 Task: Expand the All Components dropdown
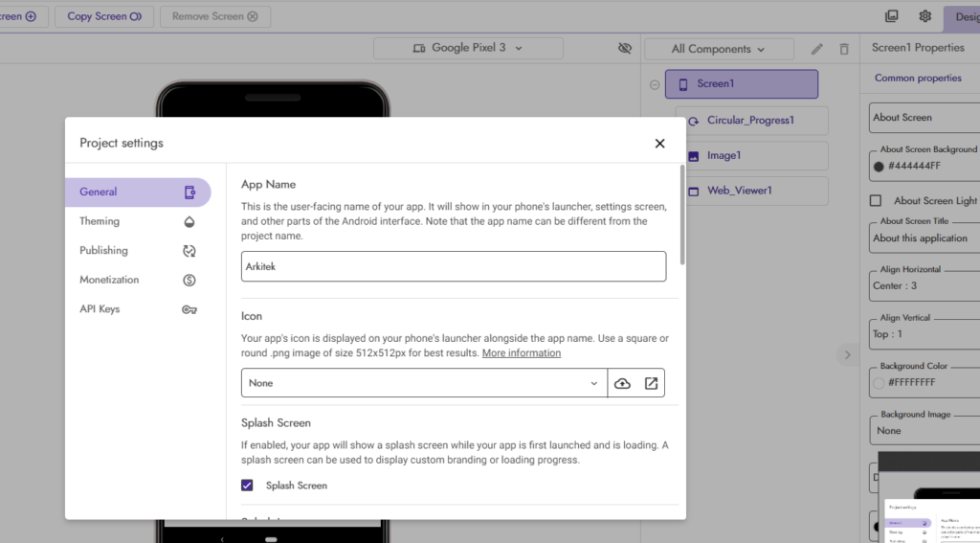pos(719,49)
